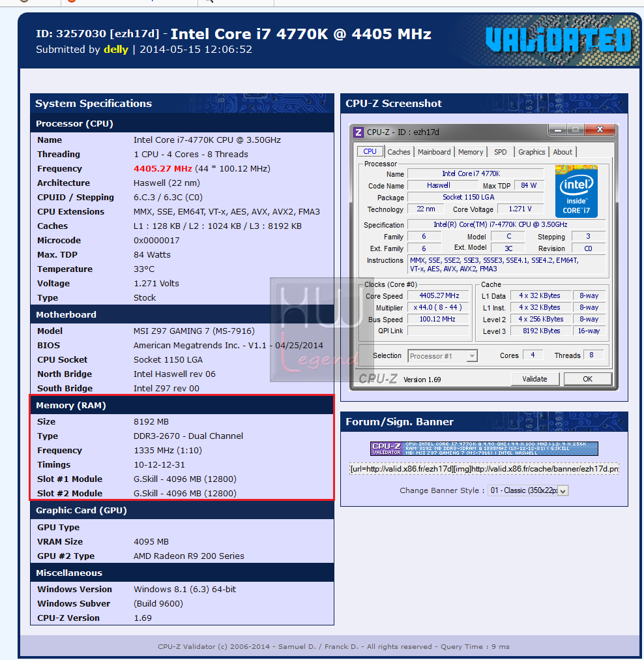644x660 pixels.
Task: Click the banner BBCode URL field
Action: 484,469
